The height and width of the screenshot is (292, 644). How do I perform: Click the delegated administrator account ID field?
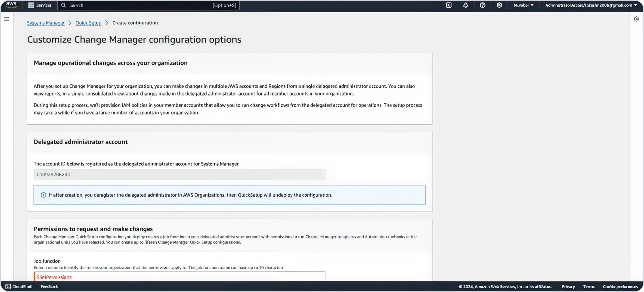tap(179, 174)
